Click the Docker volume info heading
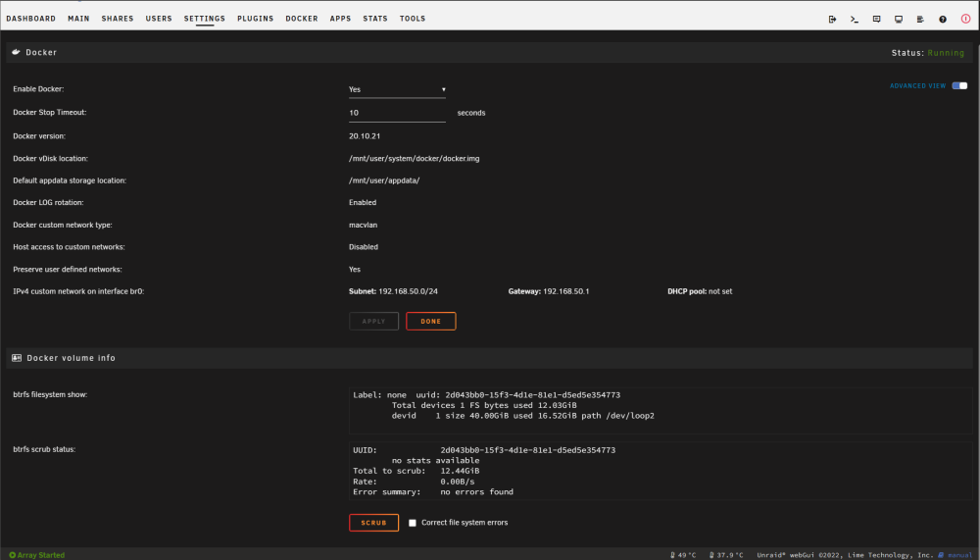 tap(72, 358)
